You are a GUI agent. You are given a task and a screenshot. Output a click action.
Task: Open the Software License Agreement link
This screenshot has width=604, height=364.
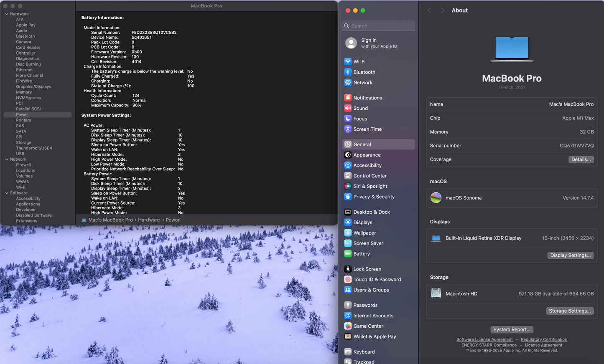point(484,340)
